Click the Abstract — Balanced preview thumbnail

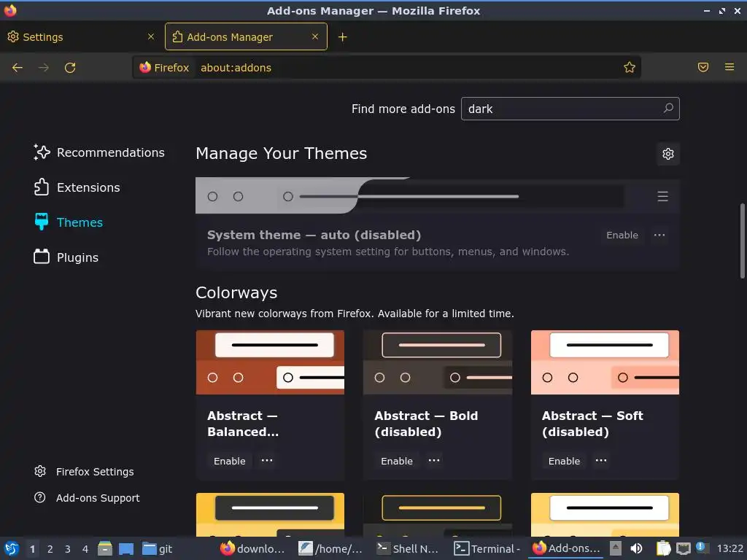pos(270,362)
